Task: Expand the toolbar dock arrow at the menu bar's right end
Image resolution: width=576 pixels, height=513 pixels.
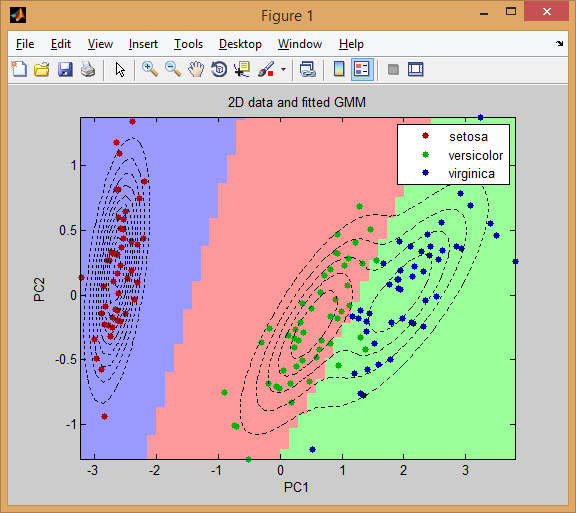Action: pos(559,43)
